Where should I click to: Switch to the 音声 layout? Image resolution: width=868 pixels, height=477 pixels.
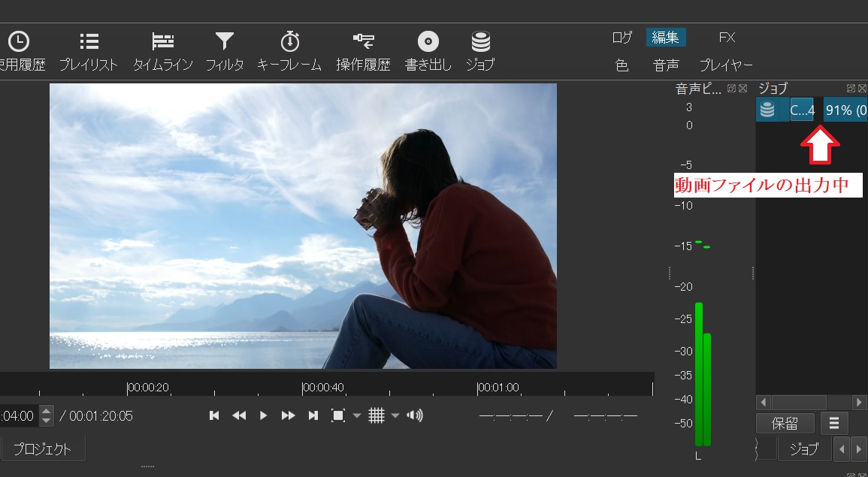tap(665, 65)
